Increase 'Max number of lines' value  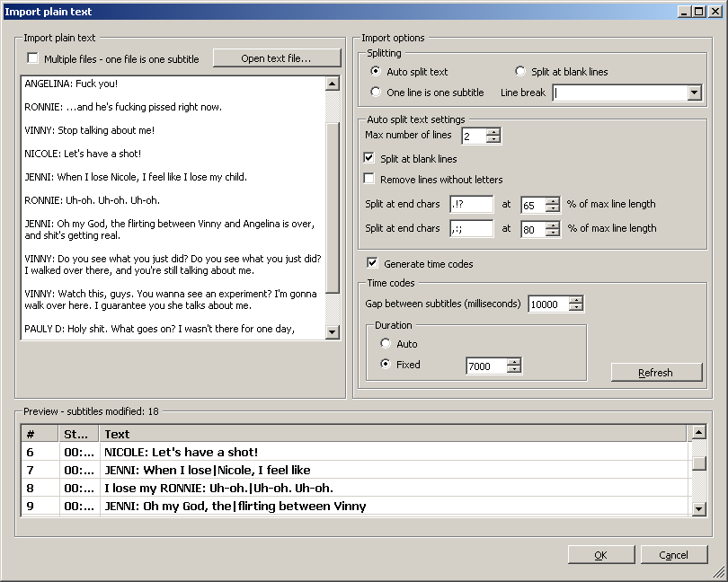(493, 131)
